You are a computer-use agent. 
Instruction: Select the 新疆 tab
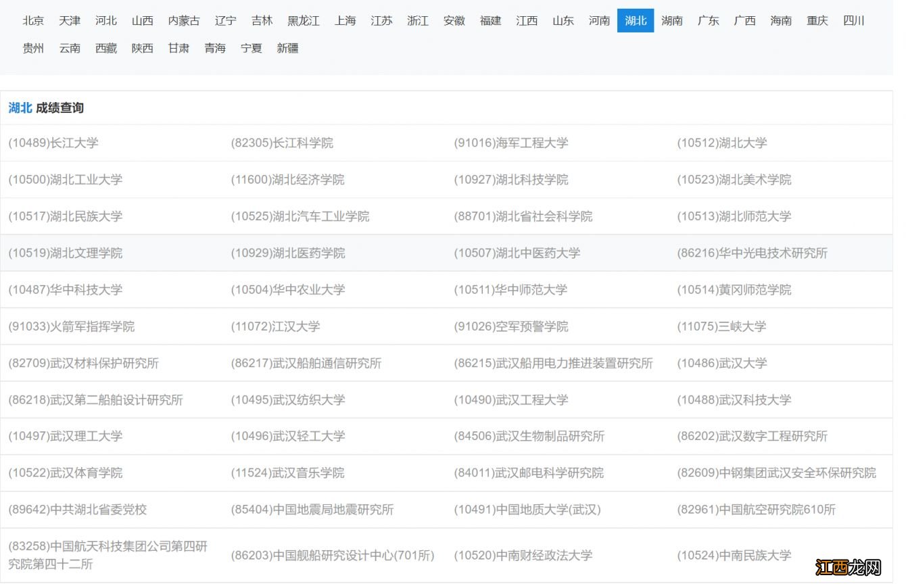[x=287, y=48]
